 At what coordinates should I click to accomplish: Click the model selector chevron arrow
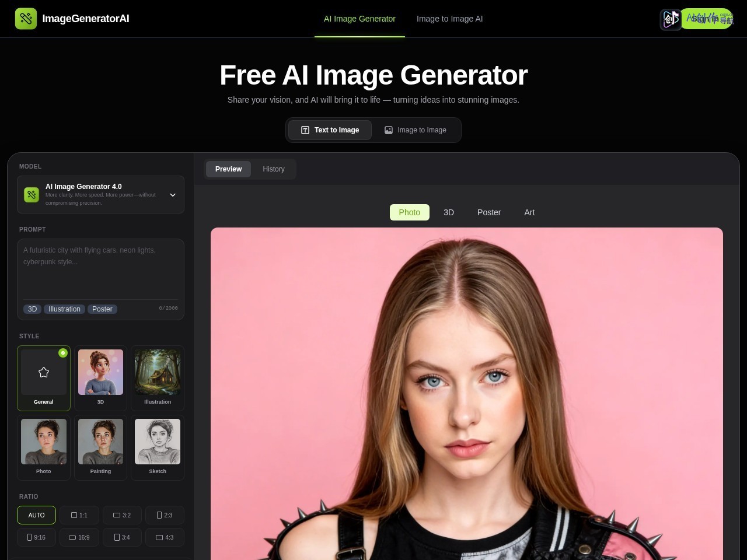(173, 195)
